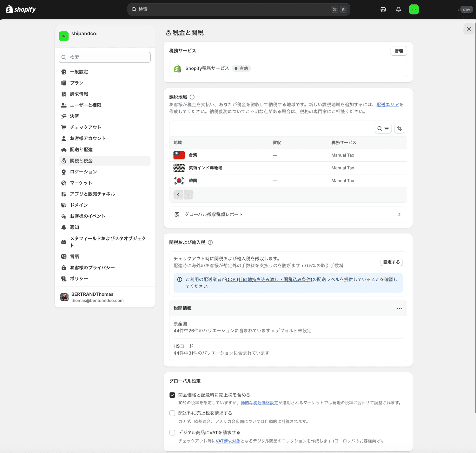Go to next page of tax regions
The height and width of the screenshot is (453, 476).
point(188,195)
